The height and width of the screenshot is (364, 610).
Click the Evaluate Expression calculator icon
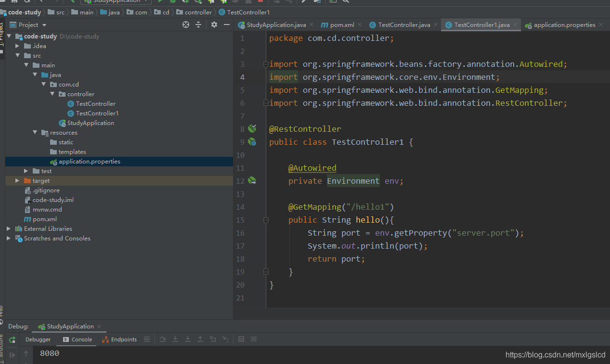(x=241, y=339)
